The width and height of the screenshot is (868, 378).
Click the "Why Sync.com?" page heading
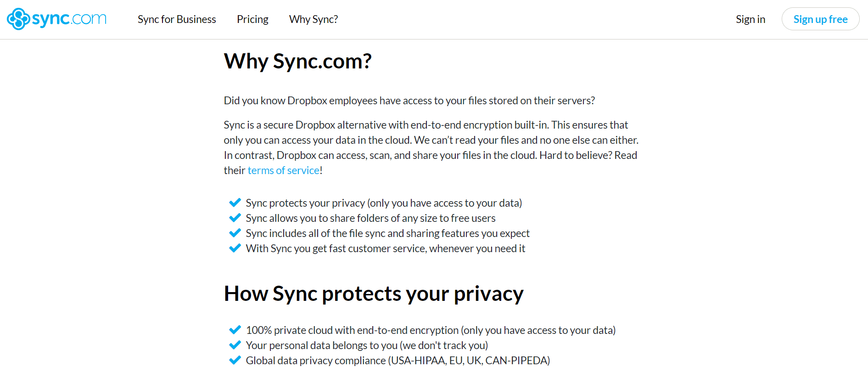[x=297, y=61]
